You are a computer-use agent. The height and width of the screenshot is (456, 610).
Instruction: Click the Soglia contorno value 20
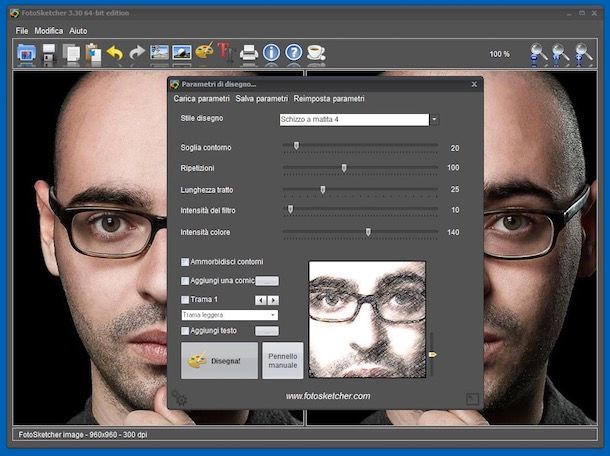click(455, 148)
